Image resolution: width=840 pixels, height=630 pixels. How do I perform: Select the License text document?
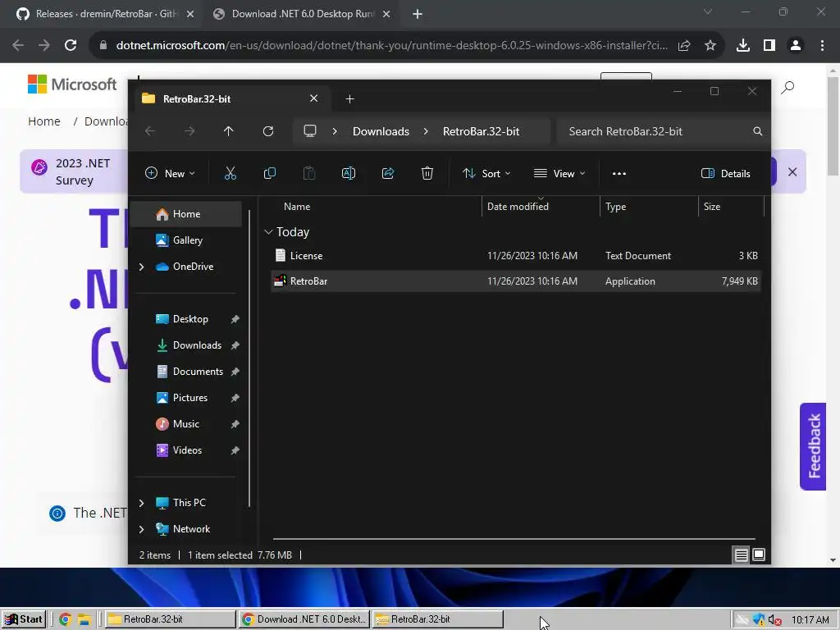coord(515,256)
